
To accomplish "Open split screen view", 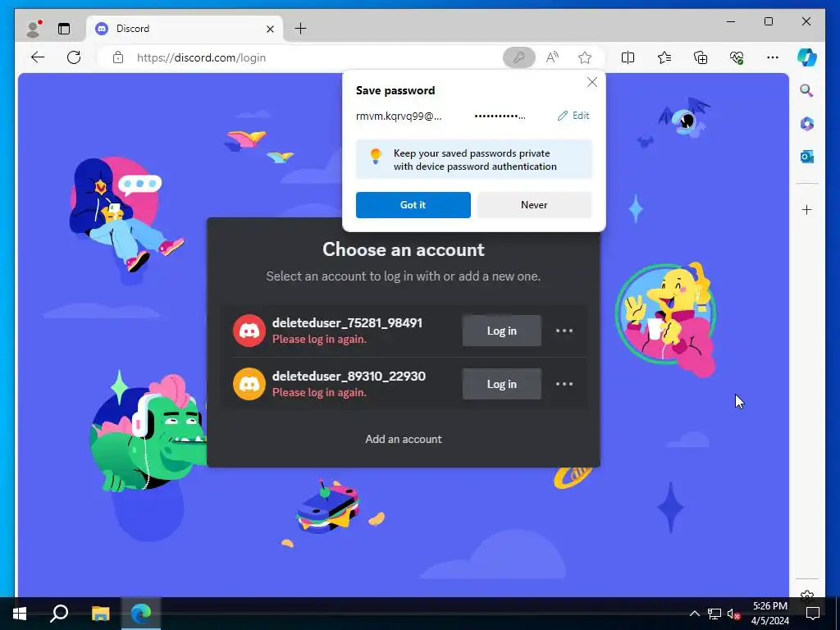I will (628, 57).
